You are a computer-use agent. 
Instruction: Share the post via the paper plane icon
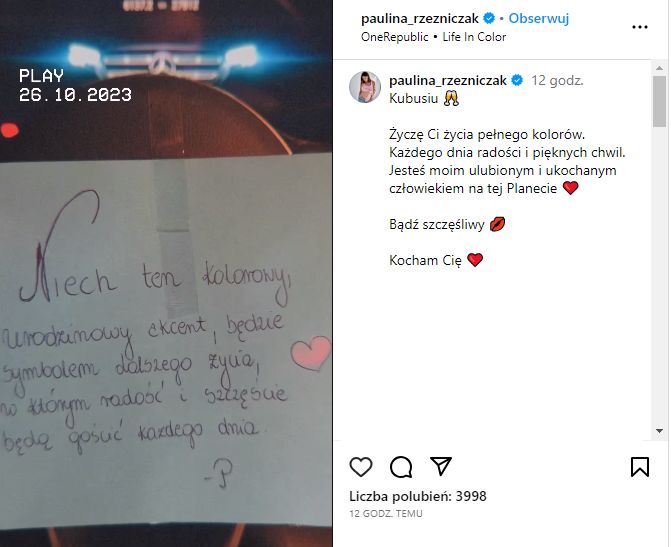[441, 466]
